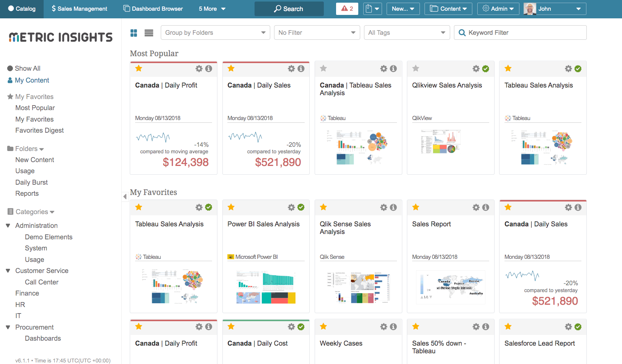Image resolution: width=622 pixels, height=364 pixels.
Task: Click gear icon on Canada Daily Profit tile in Most Popular
Action: click(x=199, y=68)
